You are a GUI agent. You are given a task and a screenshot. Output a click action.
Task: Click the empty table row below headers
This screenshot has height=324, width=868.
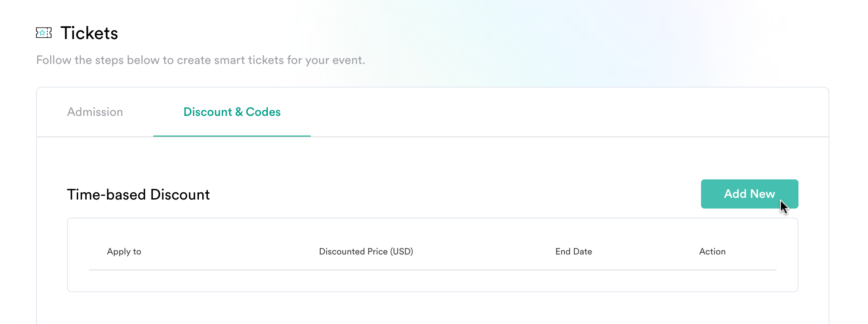tap(433, 281)
